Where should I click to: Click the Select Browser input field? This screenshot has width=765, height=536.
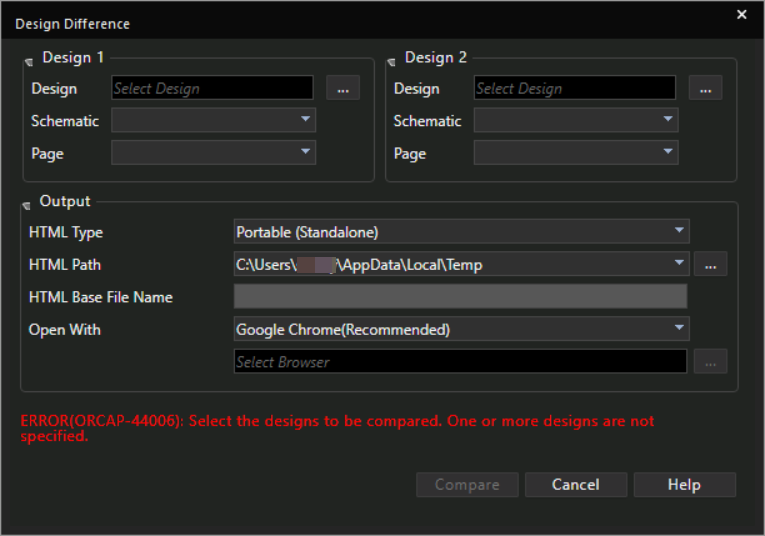[460, 361]
